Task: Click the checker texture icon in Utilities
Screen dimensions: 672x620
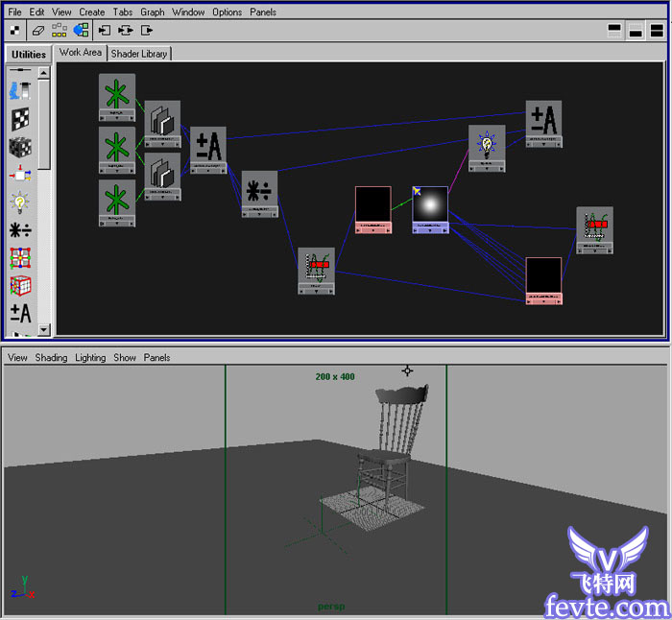Action: pyautogui.click(x=19, y=118)
